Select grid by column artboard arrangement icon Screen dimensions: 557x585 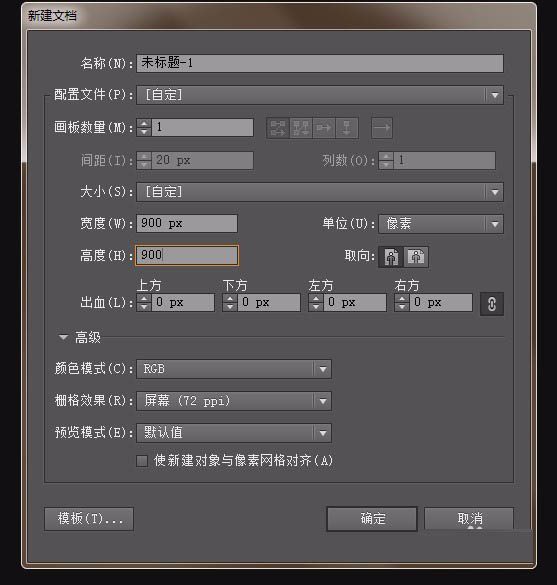coord(301,128)
